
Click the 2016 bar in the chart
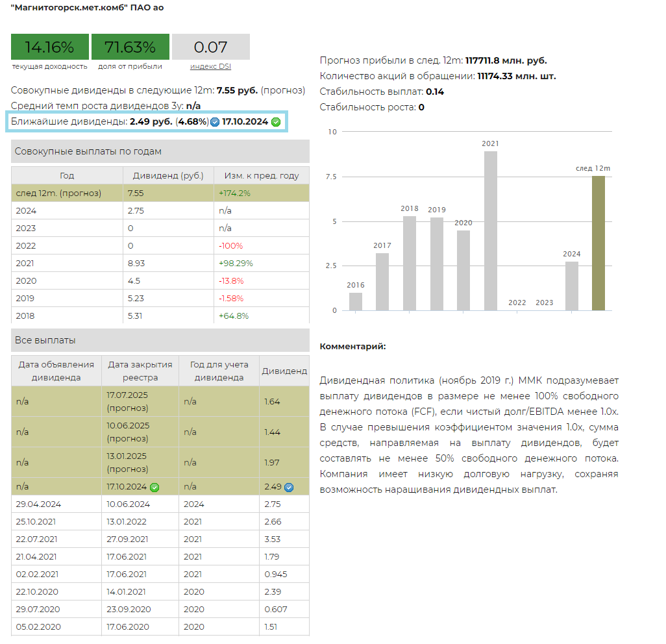356,301
